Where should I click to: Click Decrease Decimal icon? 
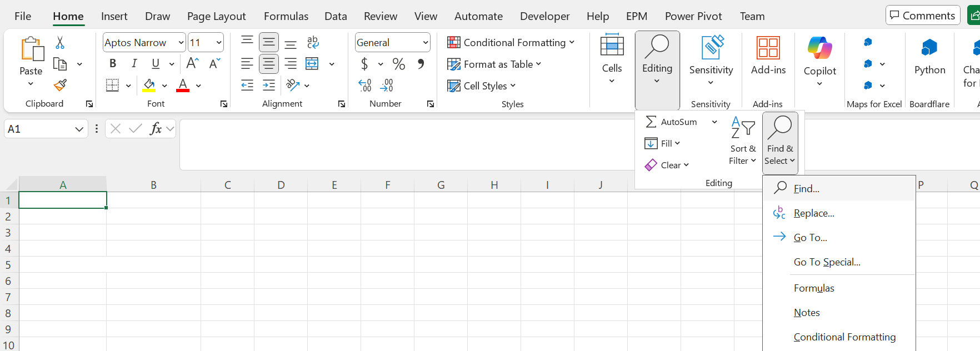pyautogui.click(x=387, y=85)
